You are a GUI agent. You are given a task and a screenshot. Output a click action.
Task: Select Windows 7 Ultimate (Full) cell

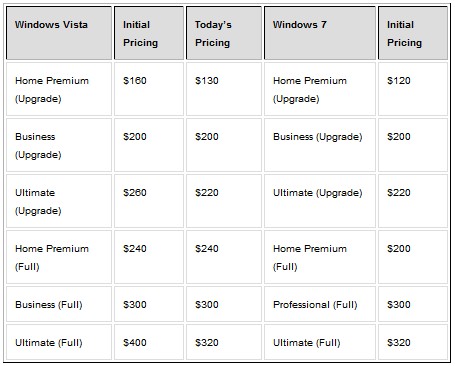320,342
